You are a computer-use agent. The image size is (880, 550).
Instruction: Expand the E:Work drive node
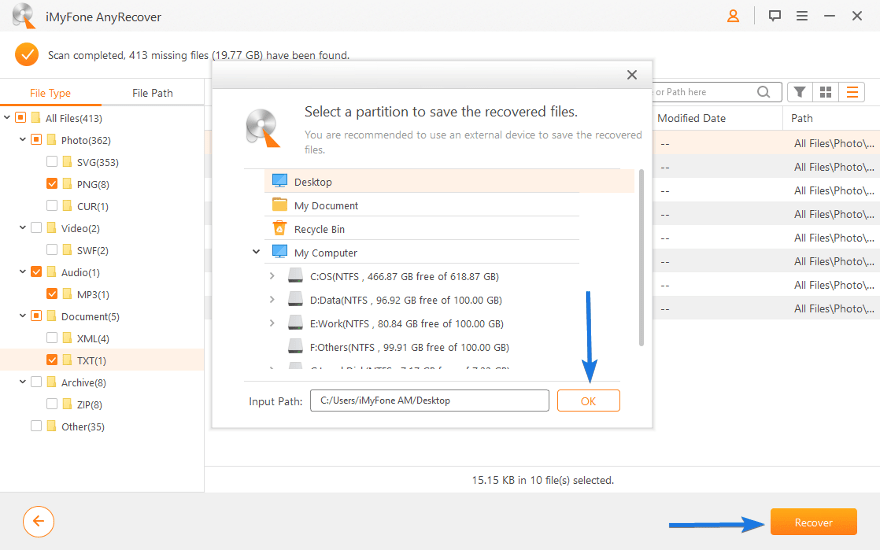point(272,323)
